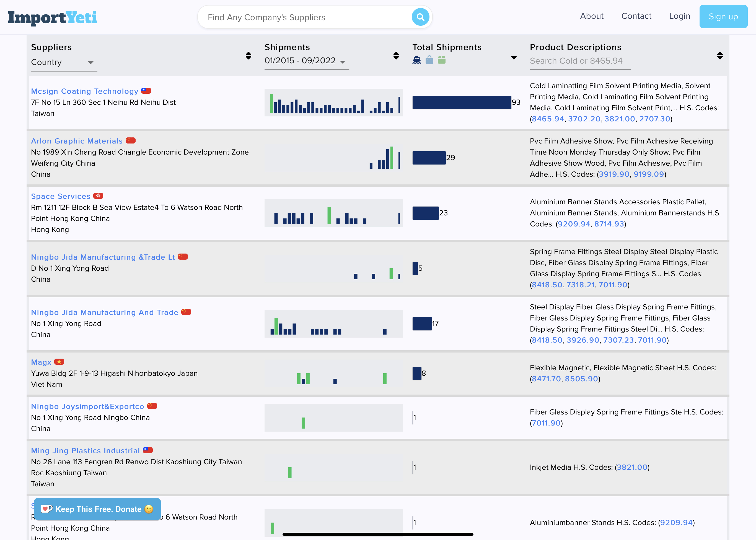Click Taiwan flag beside Ming Jing Plastics Industrial

click(148, 450)
